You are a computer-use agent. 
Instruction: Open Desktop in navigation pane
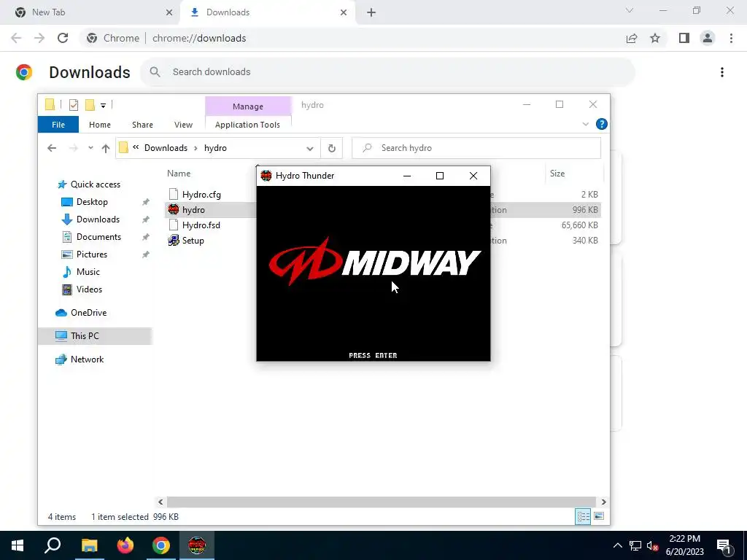coord(92,202)
